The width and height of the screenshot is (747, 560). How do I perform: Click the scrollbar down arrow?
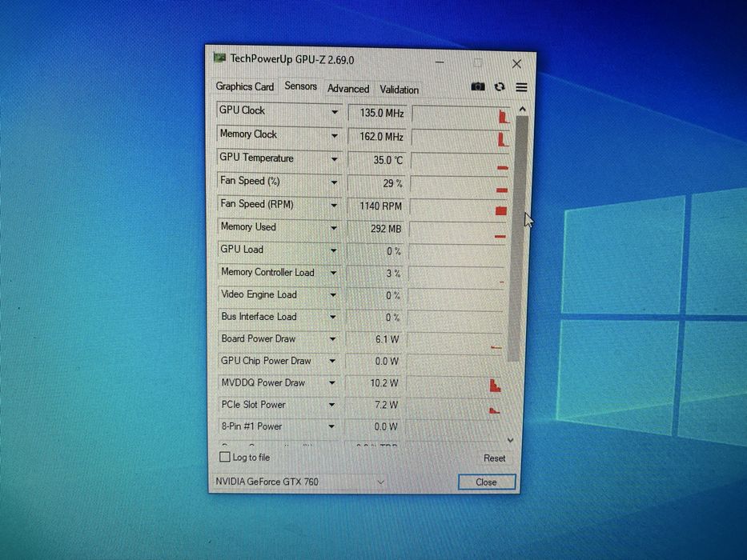(510, 440)
